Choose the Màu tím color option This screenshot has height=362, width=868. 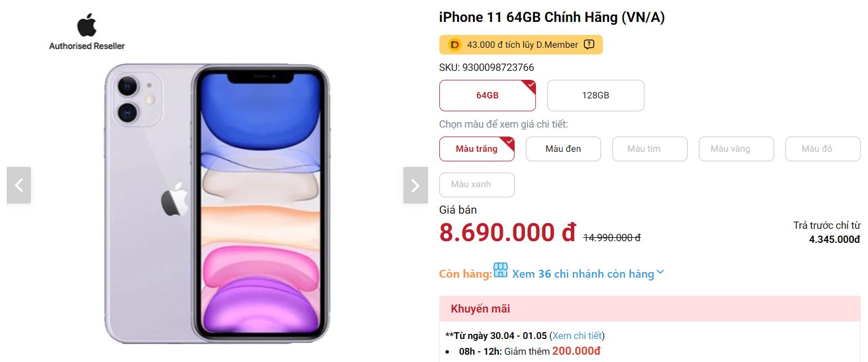(x=650, y=149)
